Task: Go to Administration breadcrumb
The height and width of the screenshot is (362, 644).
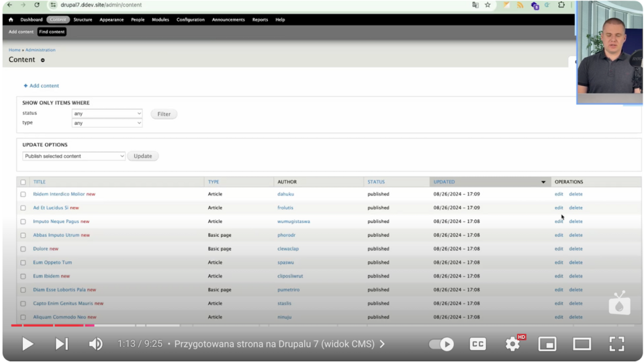Action: (40, 50)
